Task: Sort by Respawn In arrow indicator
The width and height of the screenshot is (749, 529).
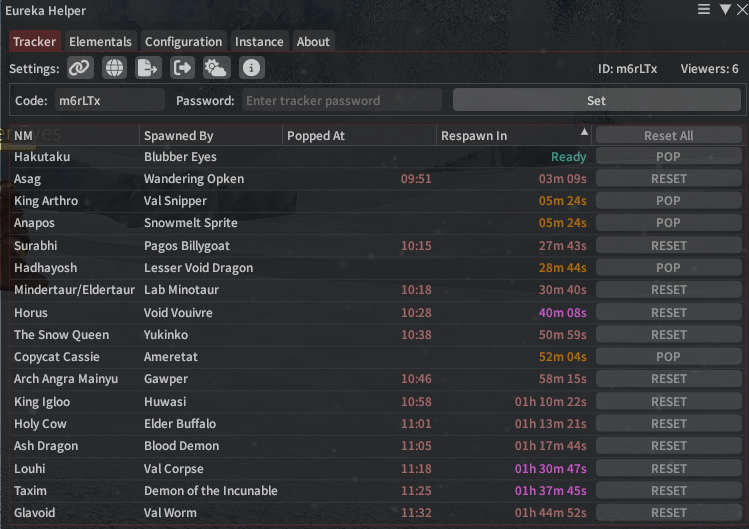Action: click(584, 132)
